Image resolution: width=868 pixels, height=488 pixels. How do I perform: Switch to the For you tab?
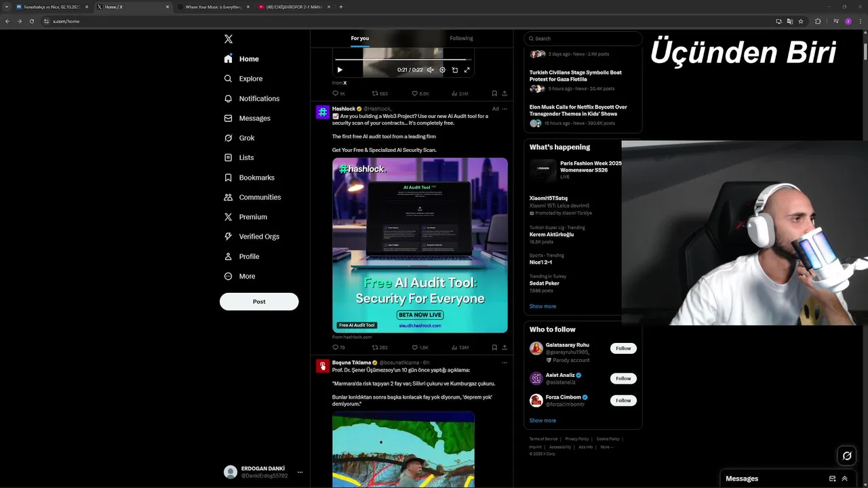[x=360, y=39]
